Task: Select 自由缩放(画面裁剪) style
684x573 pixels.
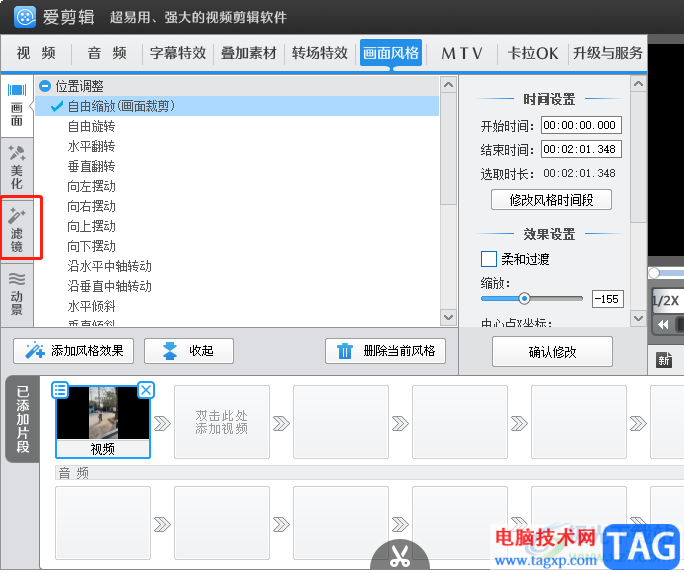Action: point(237,106)
